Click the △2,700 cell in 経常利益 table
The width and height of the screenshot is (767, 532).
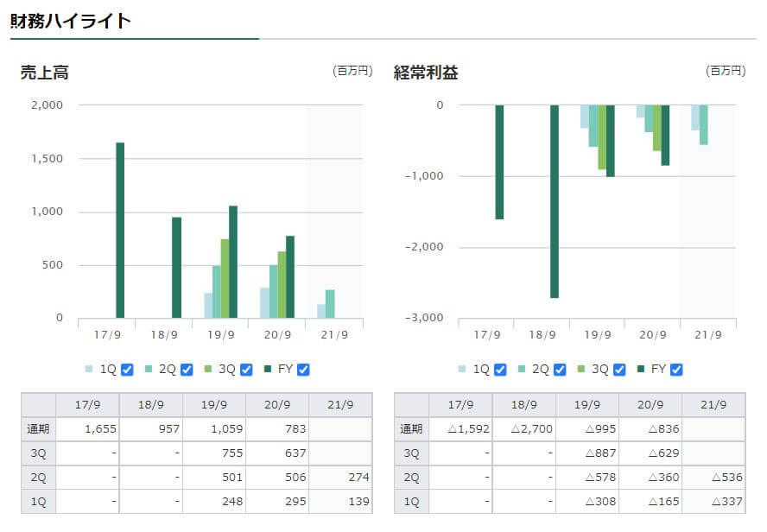(524, 429)
